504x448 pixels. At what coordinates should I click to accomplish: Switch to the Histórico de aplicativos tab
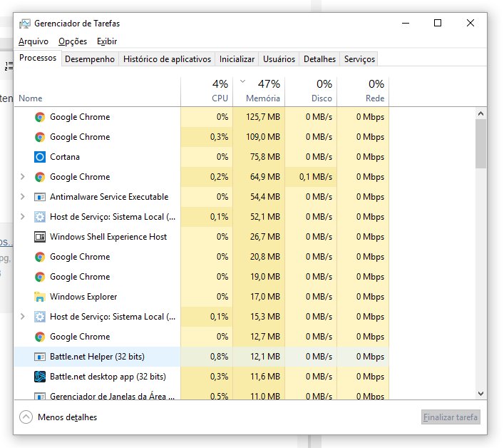pyautogui.click(x=167, y=59)
